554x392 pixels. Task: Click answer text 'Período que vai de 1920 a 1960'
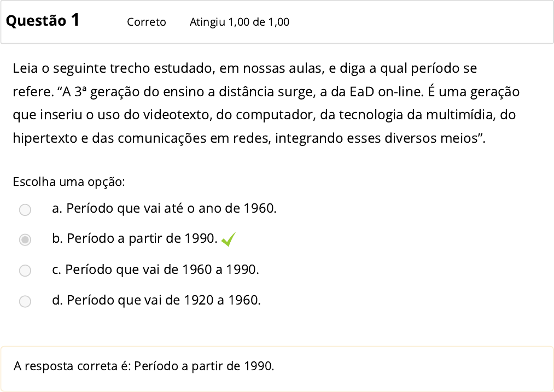point(164,300)
